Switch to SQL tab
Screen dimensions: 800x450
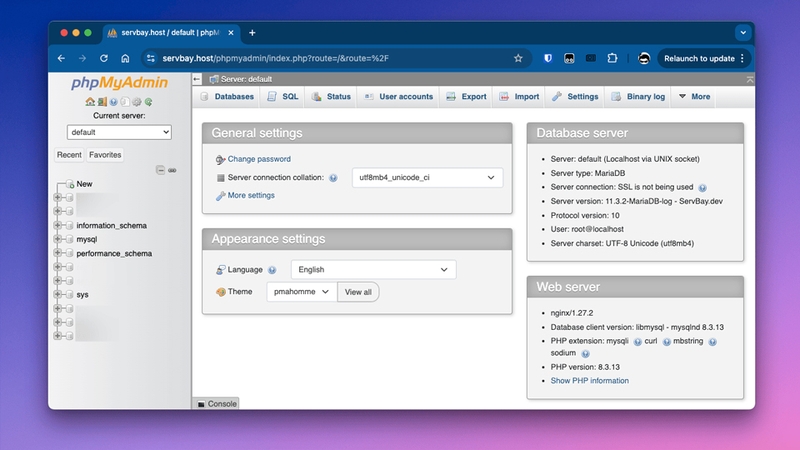283,96
